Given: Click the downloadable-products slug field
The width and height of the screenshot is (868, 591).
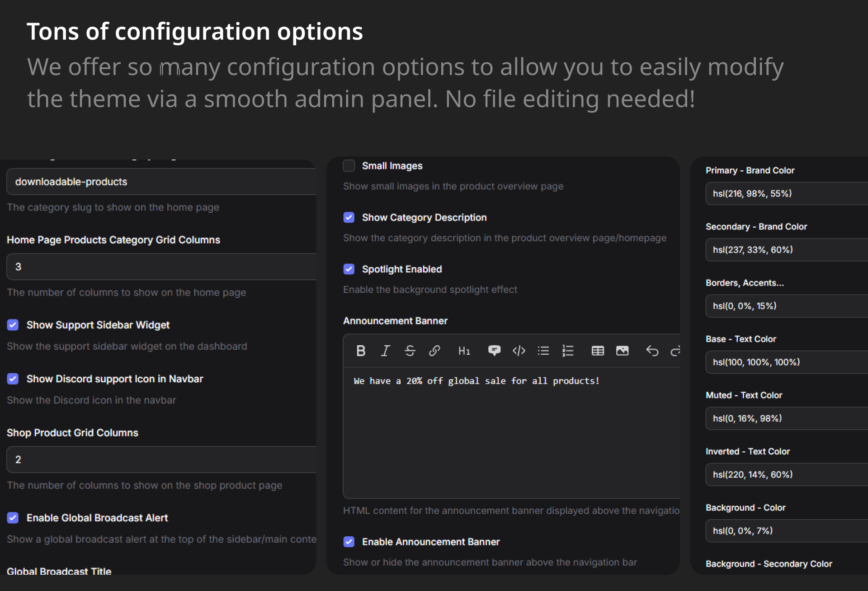Looking at the screenshot, I should 161,182.
